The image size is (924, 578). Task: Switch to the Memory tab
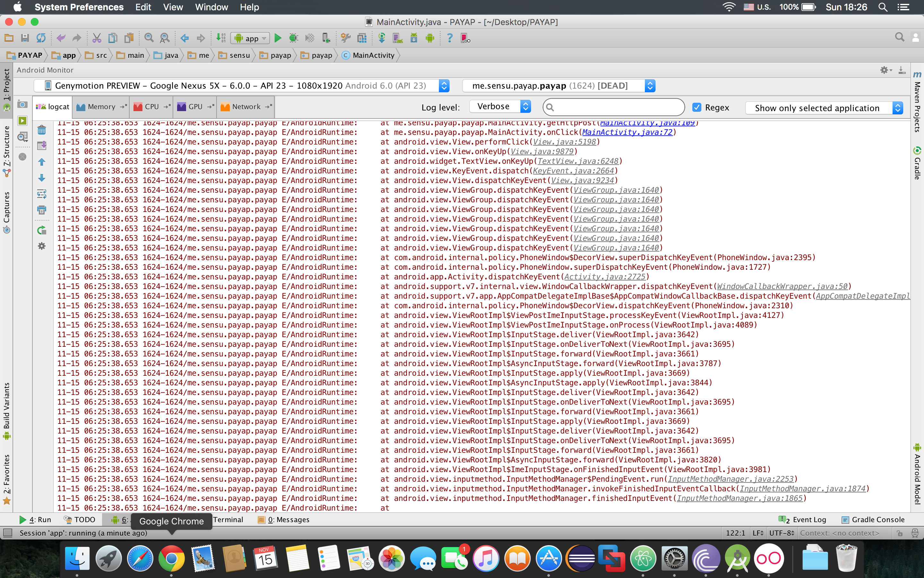[102, 107]
